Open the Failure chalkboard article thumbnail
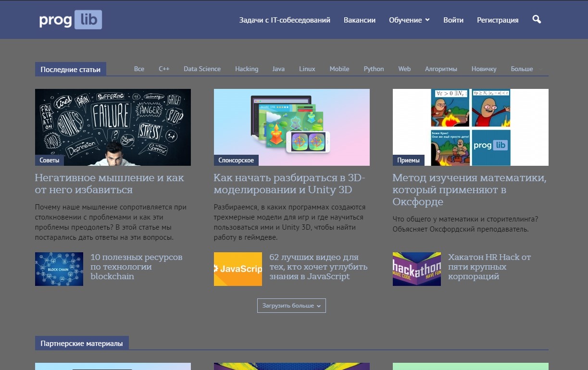The image size is (588, 370). tap(113, 127)
